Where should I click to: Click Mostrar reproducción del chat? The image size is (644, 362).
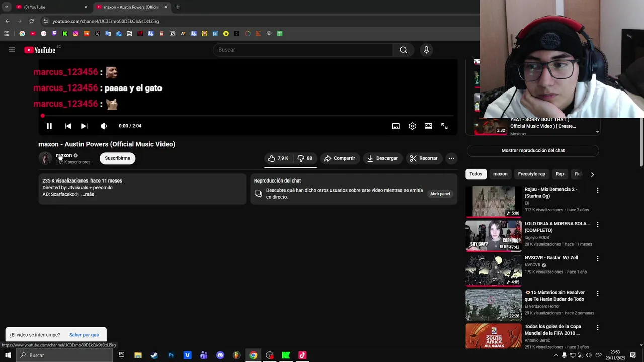tap(533, 150)
